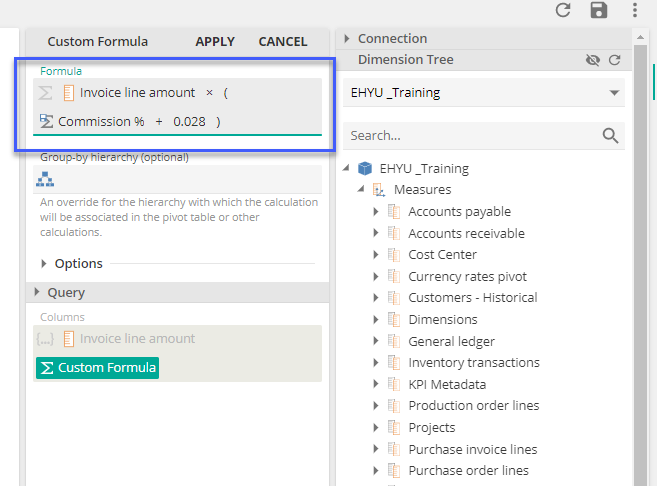
Task: Toggle hidden items eye icon in Dimension Tree
Action: coord(593,60)
